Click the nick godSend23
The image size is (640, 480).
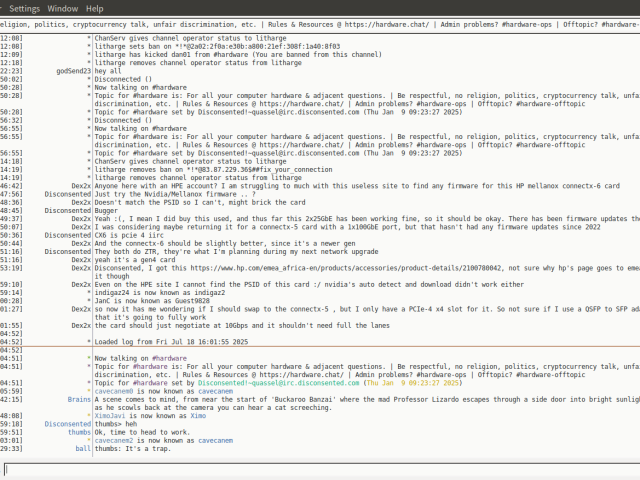coord(73,71)
